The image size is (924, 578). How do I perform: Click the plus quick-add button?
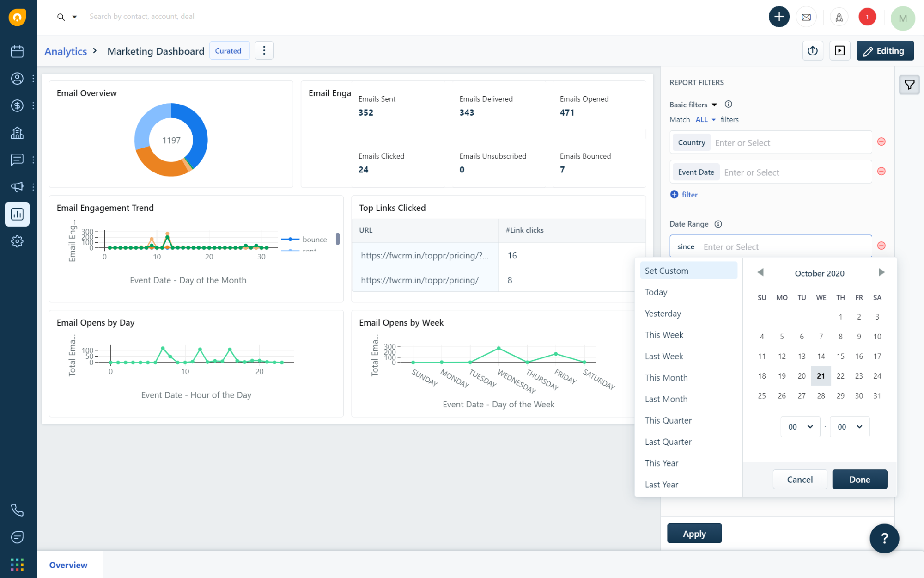tap(779, 17)
